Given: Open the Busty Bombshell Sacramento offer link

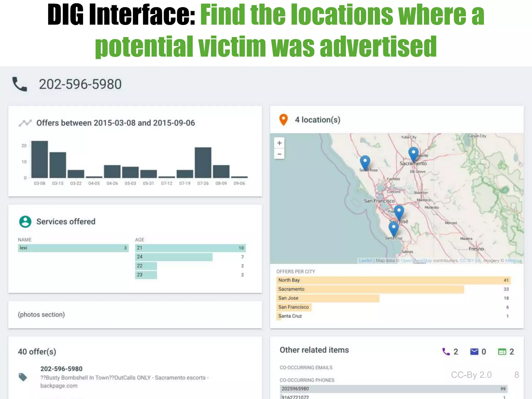Looking at the screenshot, I should pyautogui.click(x=124, y=378).
